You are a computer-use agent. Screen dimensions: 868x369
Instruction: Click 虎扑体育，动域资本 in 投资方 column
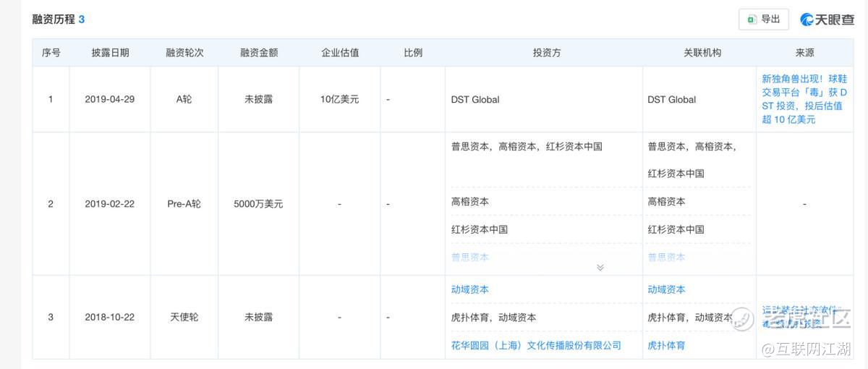[493, 317]
